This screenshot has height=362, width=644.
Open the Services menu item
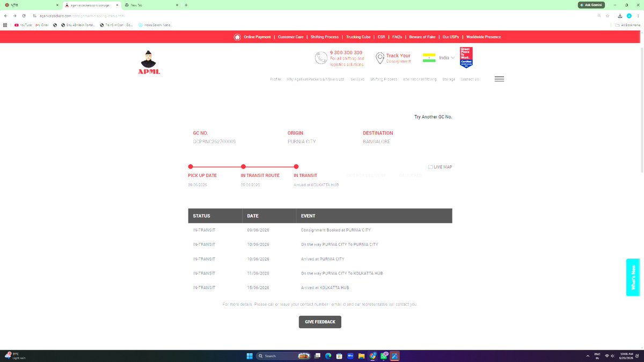point(357,79)
